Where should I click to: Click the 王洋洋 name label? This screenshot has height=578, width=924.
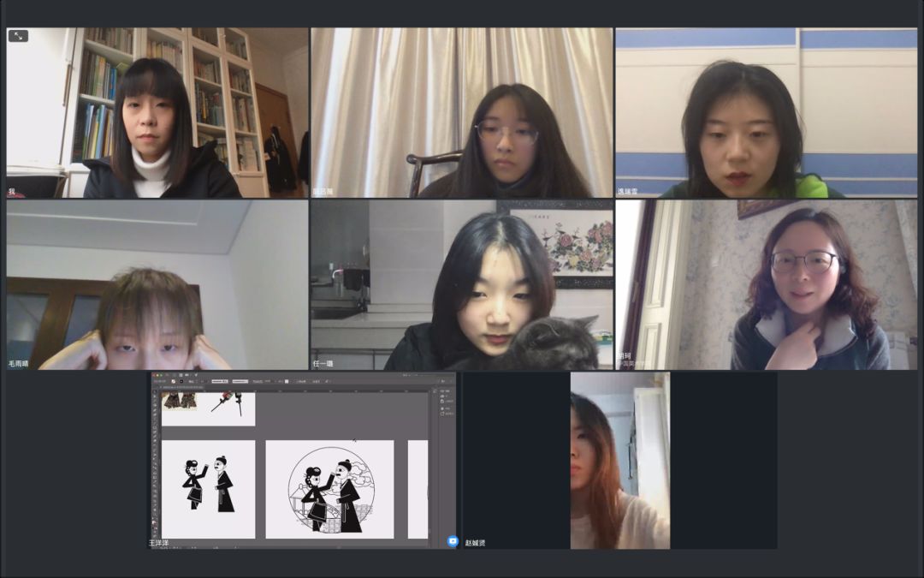pyautogui.click(x=159, y=543)
